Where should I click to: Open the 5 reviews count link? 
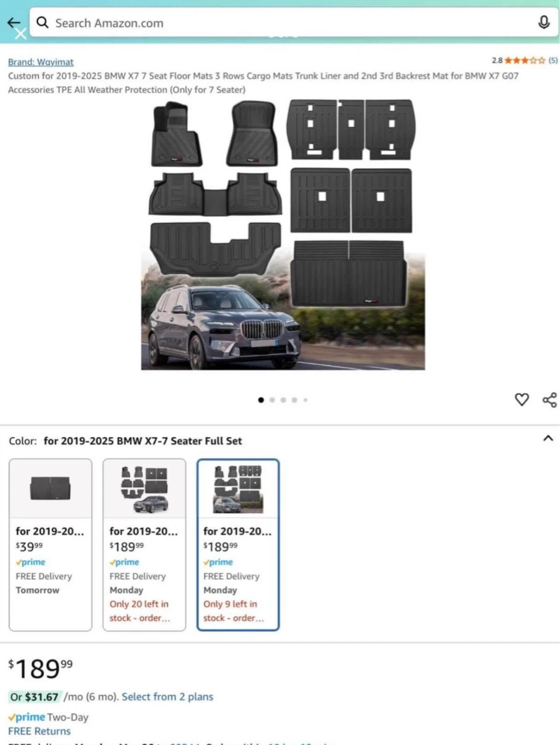553,61
